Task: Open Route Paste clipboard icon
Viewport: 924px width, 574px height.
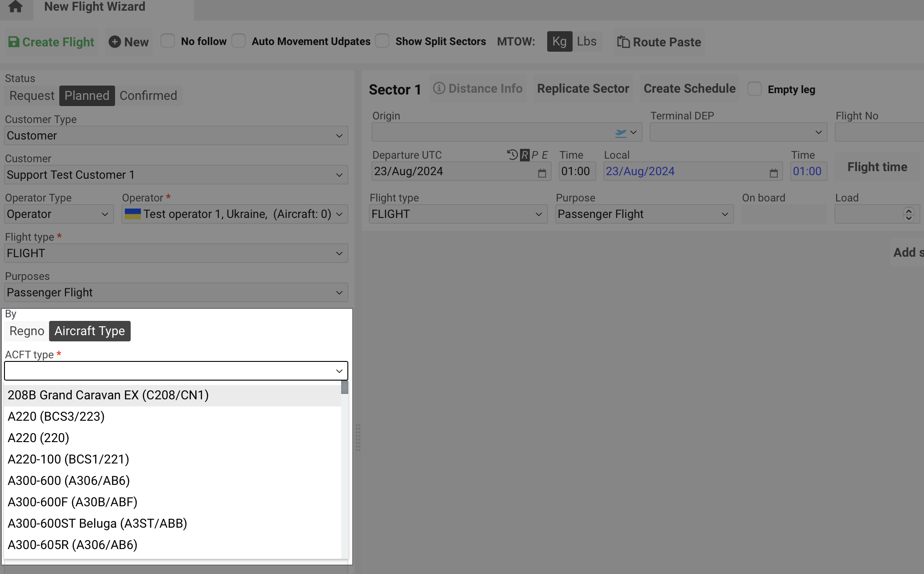Action: (623, 42)
